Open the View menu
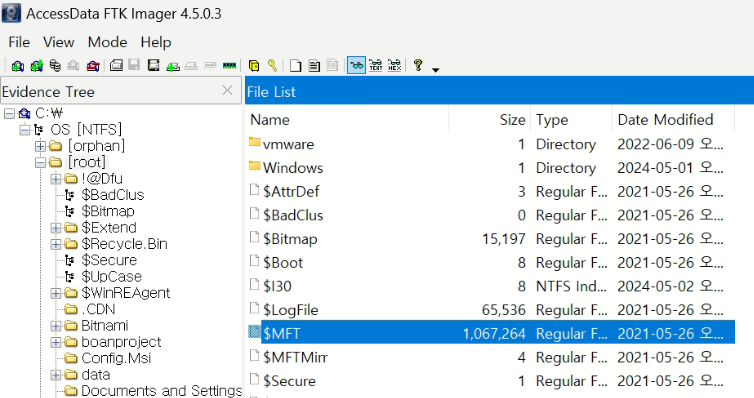Viewport: 754px width, 398px height. tap(59, 42)
